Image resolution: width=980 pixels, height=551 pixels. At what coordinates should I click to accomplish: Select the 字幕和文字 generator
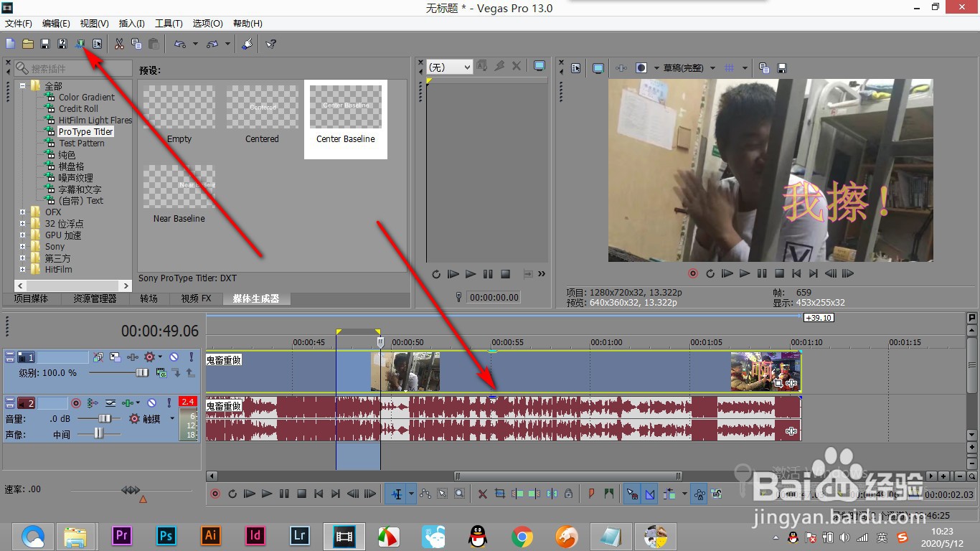click(x=80, y=189)
